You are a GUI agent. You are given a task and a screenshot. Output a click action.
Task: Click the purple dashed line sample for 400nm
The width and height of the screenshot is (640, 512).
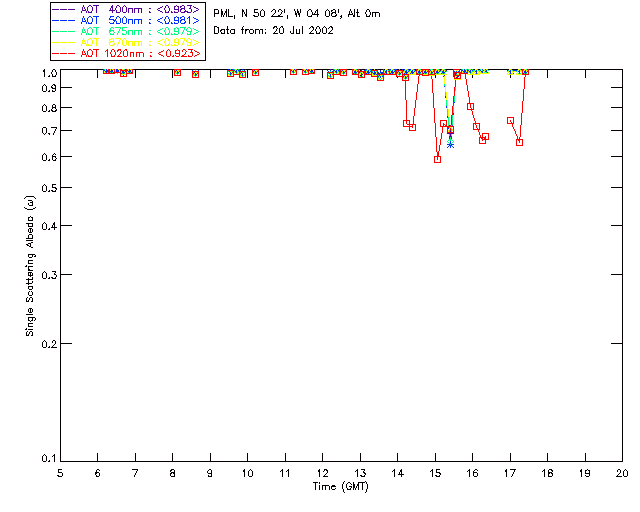(64, 9)
